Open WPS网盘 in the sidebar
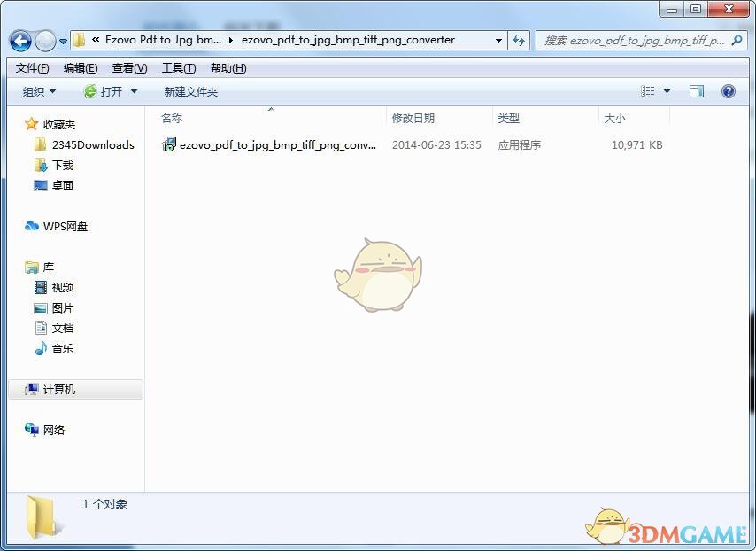 66,226
